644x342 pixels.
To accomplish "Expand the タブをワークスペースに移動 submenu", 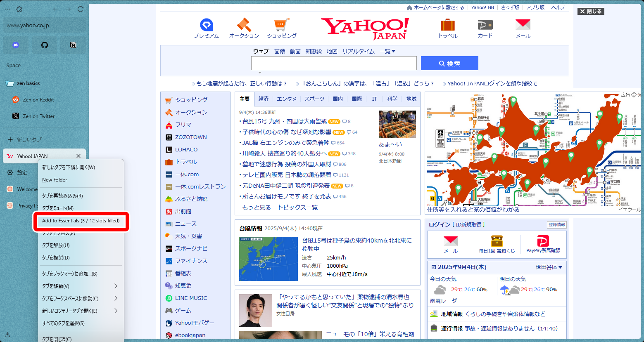I will (81, 298).
